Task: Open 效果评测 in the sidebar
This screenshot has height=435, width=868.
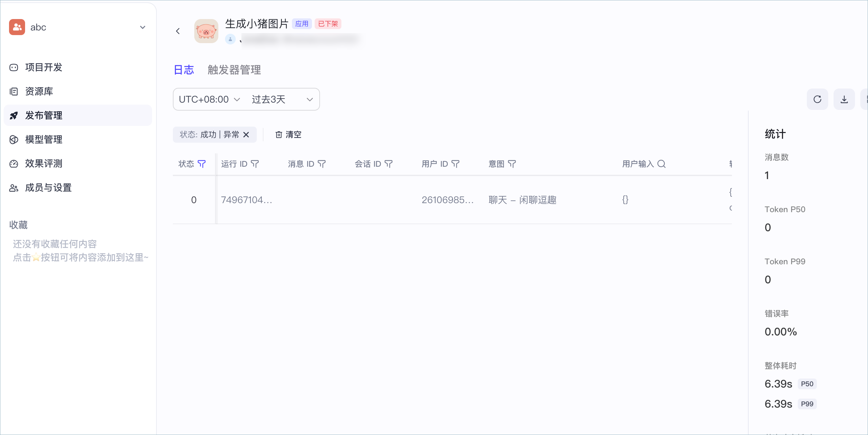Action: click(78, 164)
